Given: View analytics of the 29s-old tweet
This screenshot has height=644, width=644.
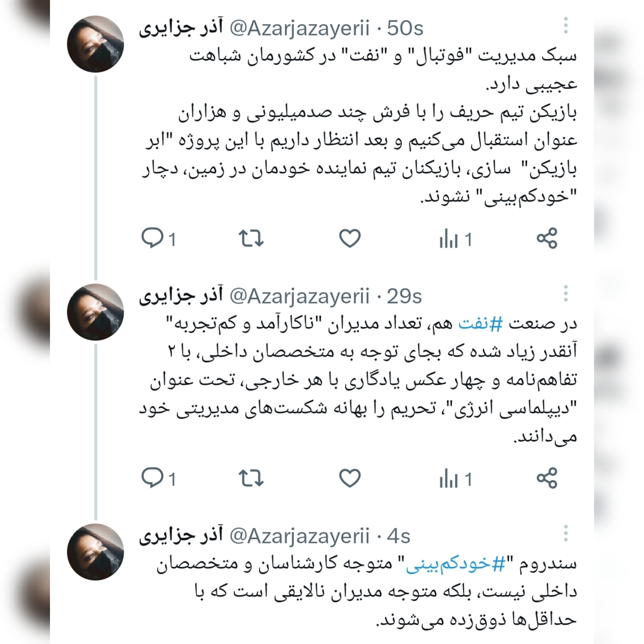Looking at the screenshot, I should 455,479.
